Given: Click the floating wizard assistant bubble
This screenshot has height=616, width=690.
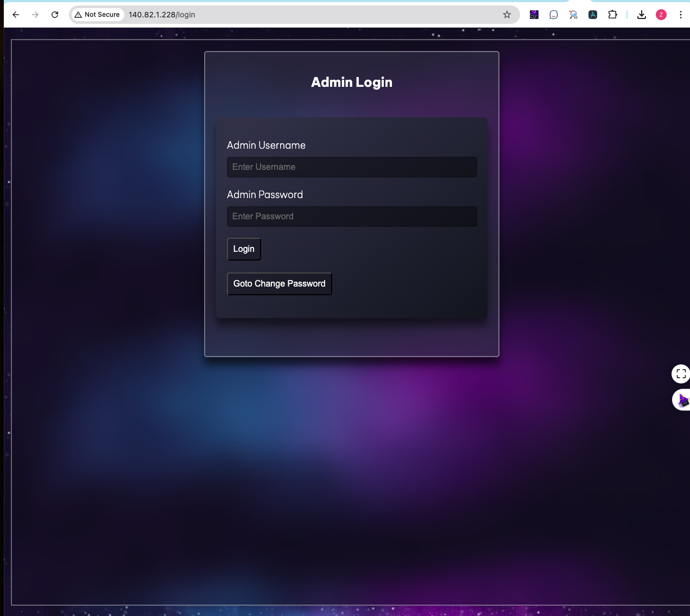Looking at the screenshot, I should (683, 399).
